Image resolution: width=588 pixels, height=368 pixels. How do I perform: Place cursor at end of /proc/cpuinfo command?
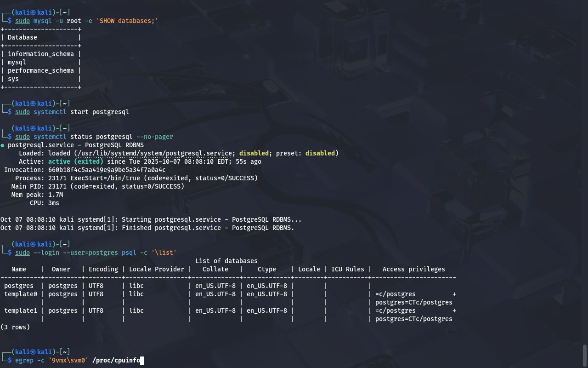142,361
